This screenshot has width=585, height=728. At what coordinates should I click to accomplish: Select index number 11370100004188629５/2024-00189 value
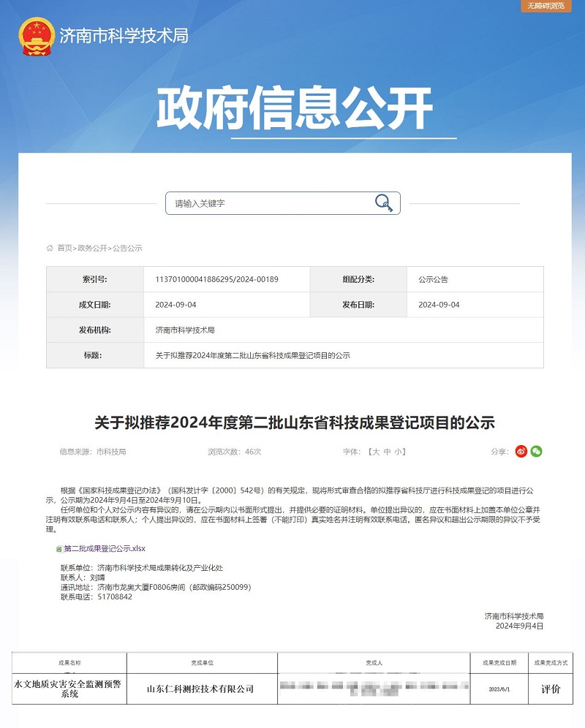pos(216,279)
